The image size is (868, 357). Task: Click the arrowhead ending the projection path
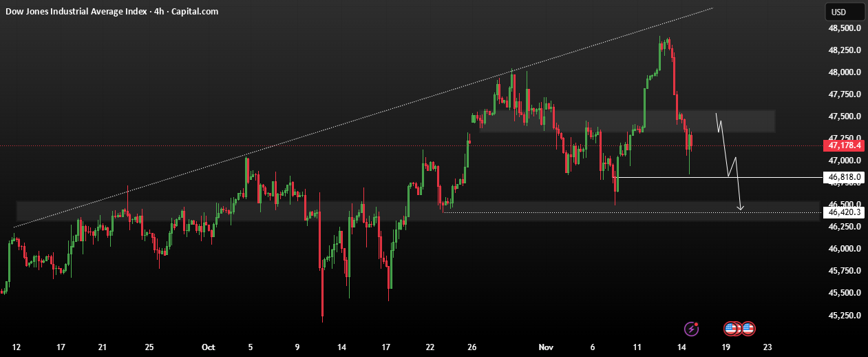(741, 207)
